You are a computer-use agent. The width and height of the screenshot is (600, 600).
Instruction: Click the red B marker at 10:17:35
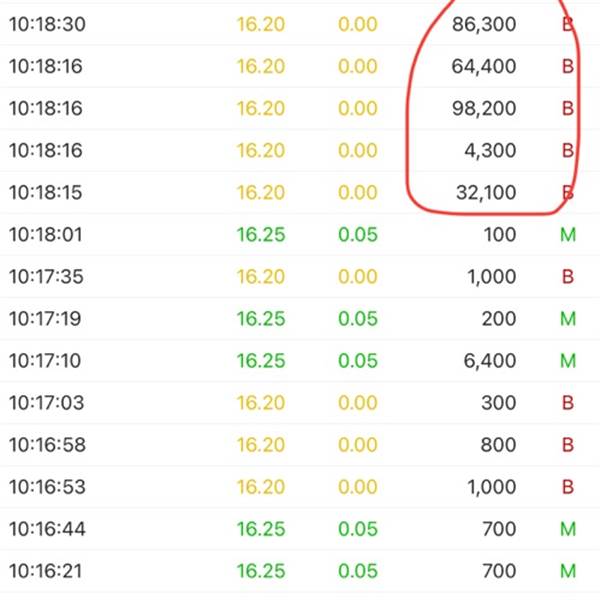point(568,277)
